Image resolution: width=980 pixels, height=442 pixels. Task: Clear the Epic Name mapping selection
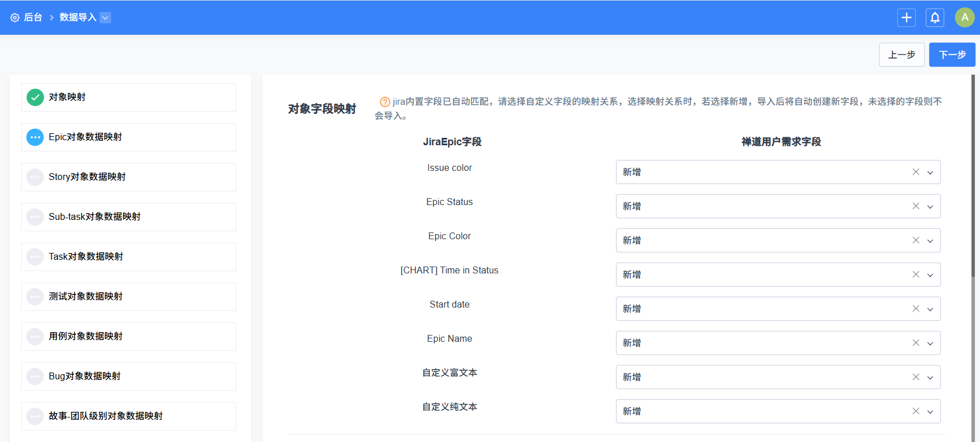pos(916,343)
